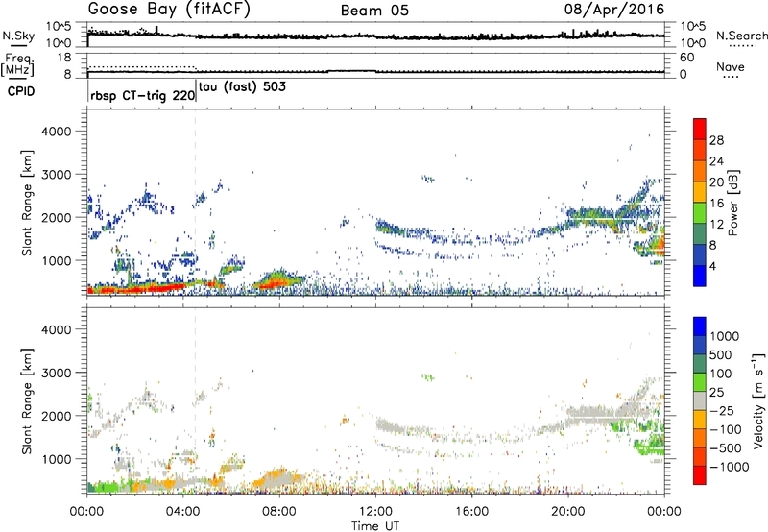Select the Freq. [MHz] axis label

click(17, 65)
